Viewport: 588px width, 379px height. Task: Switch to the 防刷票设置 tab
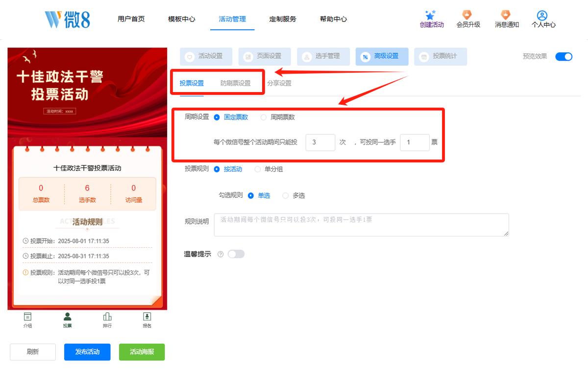235,83
